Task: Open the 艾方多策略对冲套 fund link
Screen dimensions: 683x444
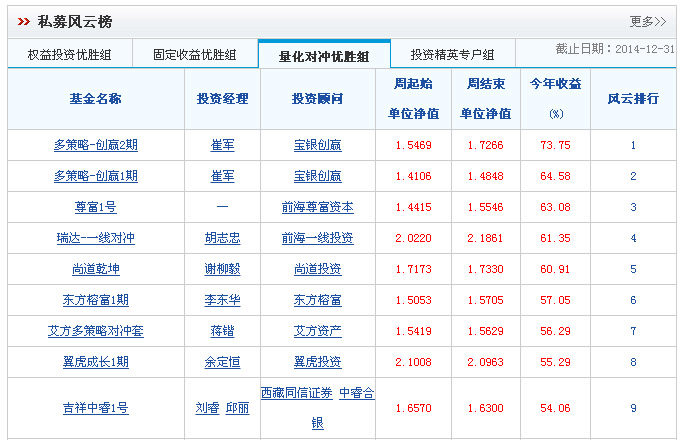Action: 96,331
